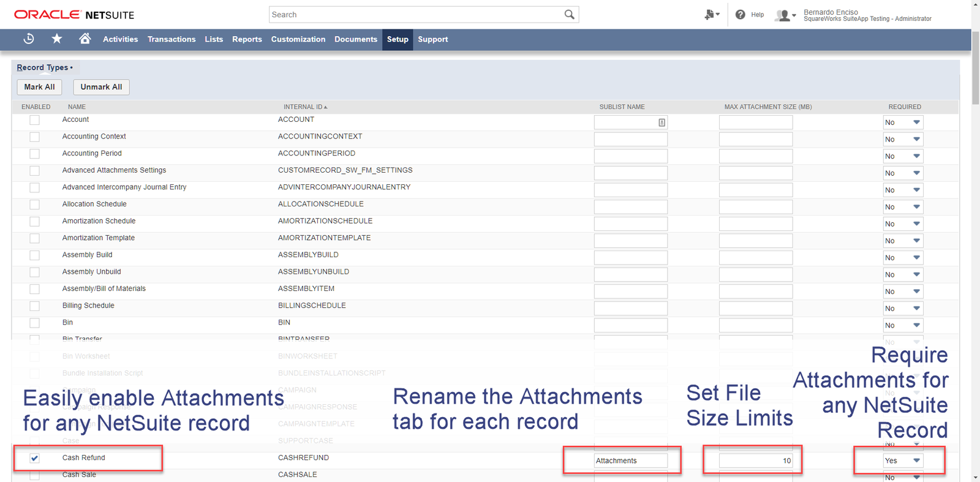Open Required dropdown for Bin row
The image size is (980, 482).
(x=903, y=325)
